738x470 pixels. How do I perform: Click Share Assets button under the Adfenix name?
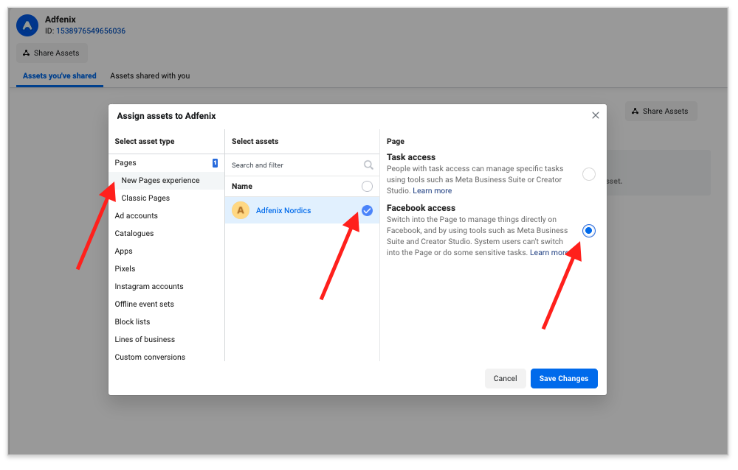coord(52,53)
